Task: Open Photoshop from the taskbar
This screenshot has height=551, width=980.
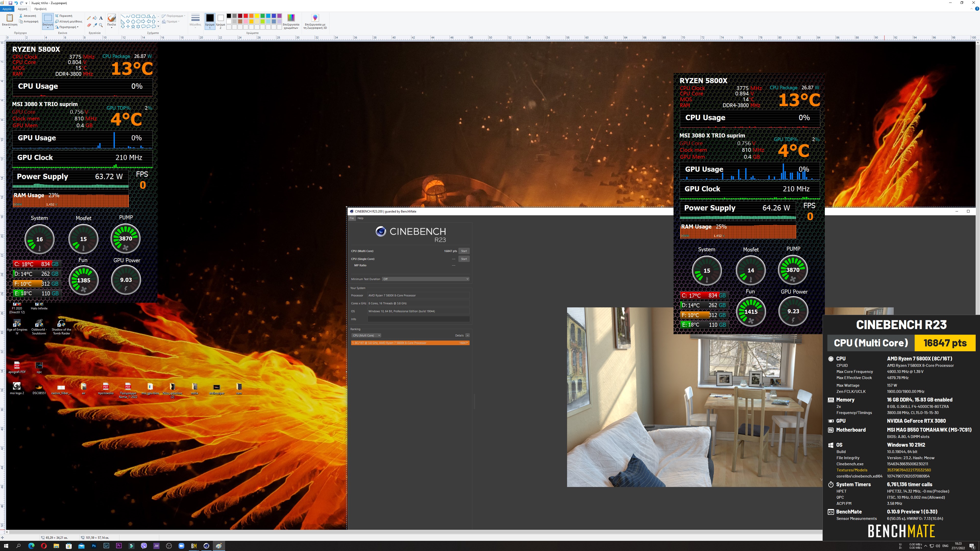Action: [94, 546]
